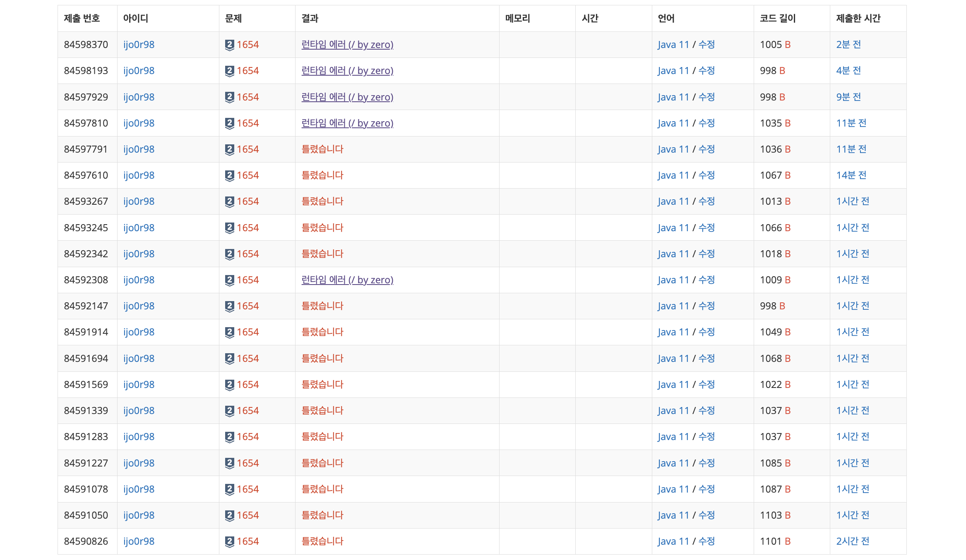Click the tier badge icon for submission 84598370
Image resolution: width=966 pixels, height=560 pixels.
coord(229,45)
